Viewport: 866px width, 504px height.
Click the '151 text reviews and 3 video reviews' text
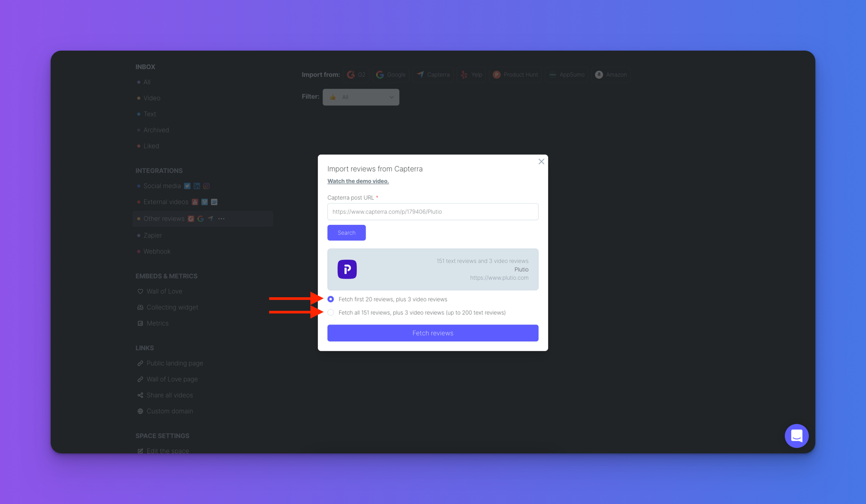[483, 261]
